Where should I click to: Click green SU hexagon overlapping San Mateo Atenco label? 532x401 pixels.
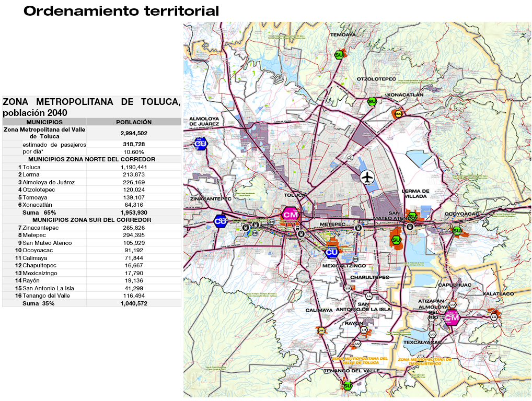(x=412, y=216)
